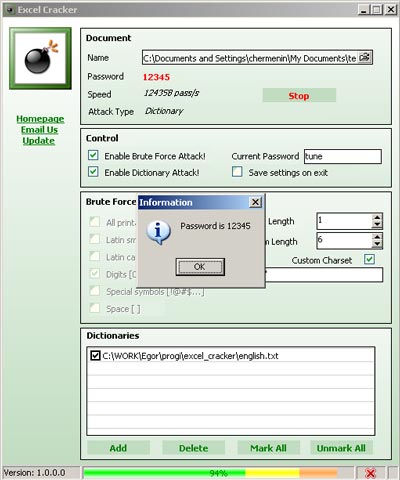Click the min length field showing 1

[x=344, y=221]
